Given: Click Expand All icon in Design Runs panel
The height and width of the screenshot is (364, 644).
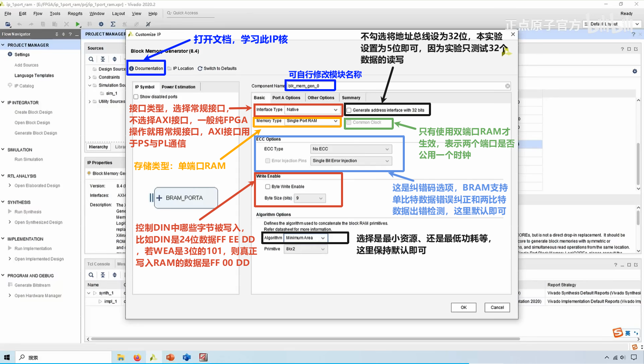Looking at the screenshot, I should coord(114,275).
